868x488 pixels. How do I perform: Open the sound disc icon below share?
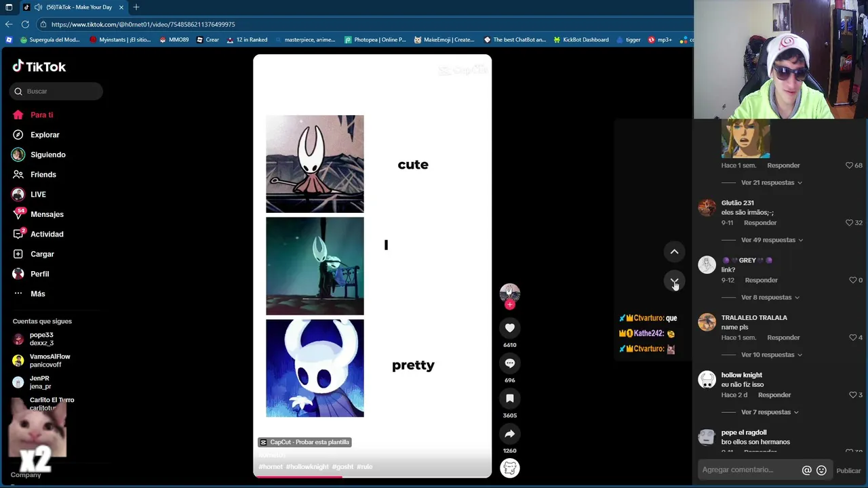point(510,468)
